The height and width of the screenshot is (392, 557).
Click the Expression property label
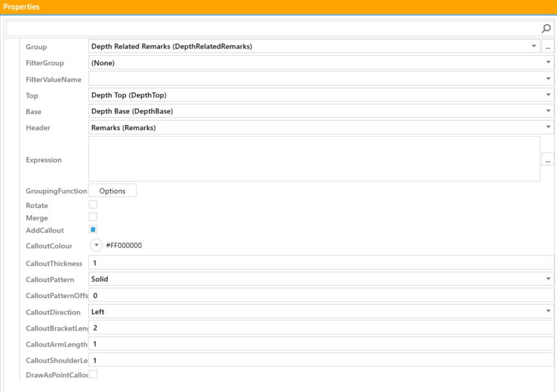click(43, 160)
